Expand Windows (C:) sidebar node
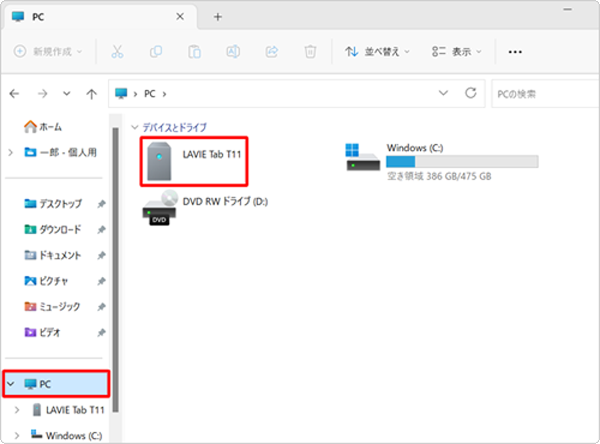 tap(17, 435)
